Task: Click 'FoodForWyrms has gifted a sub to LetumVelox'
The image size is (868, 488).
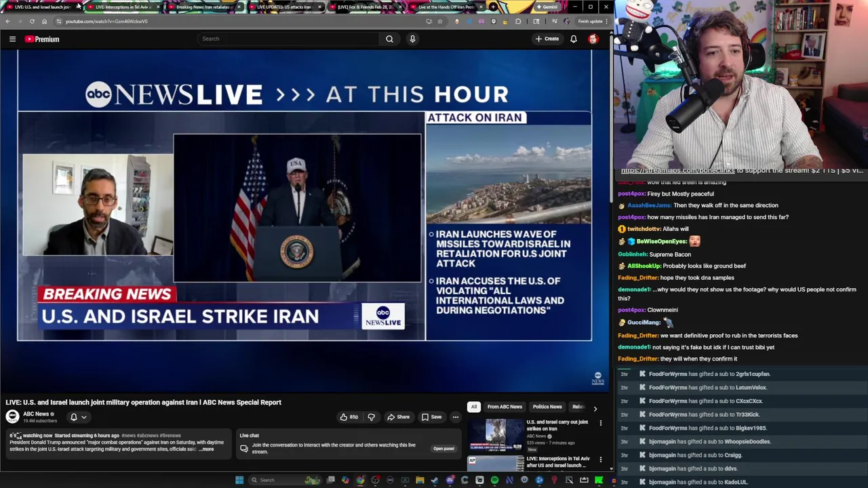Action: click(x=707, y=388)
